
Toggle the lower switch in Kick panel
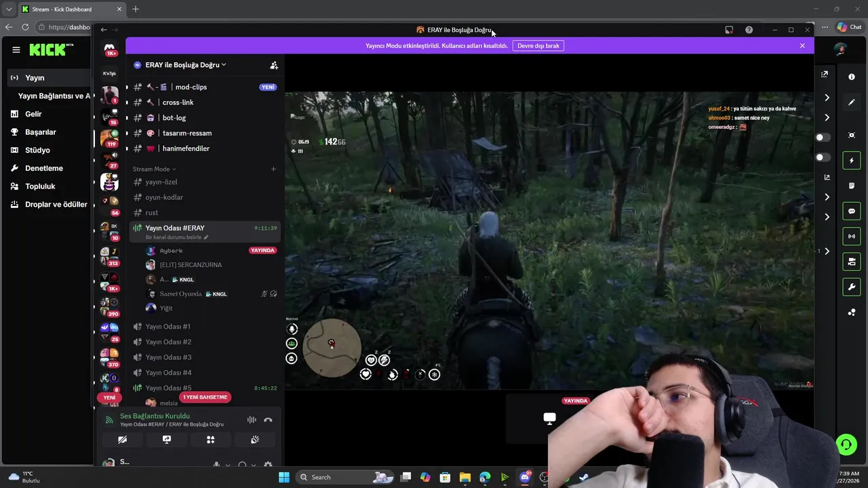[823, 157]
